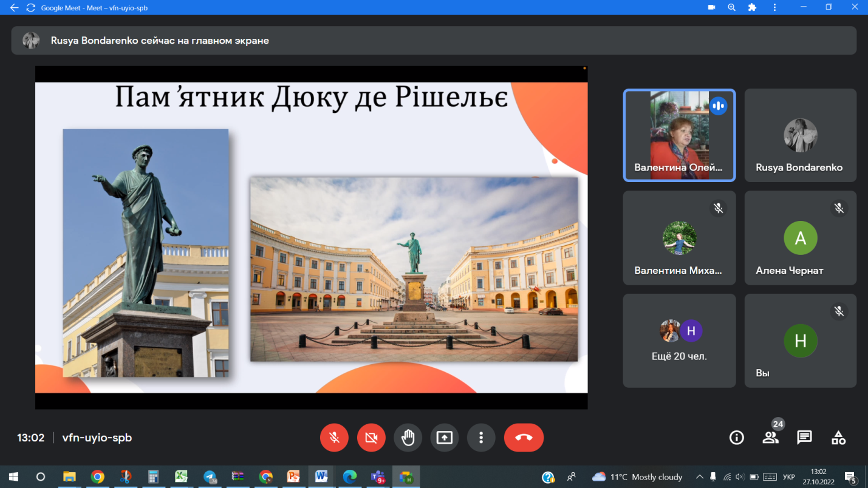Screen dimensions: 868x488
Task: Click the Present screen button
Action: pyautogui.click(x=445, y=438)
